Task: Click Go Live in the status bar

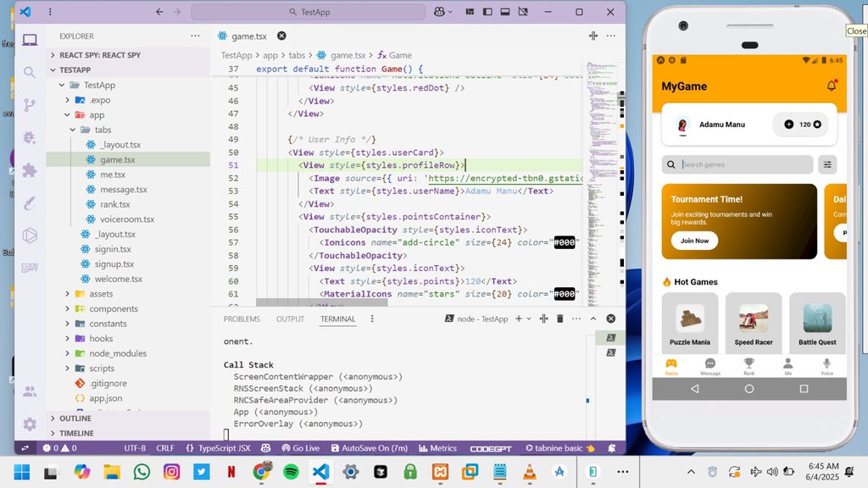Action: [x=299, y=448]
